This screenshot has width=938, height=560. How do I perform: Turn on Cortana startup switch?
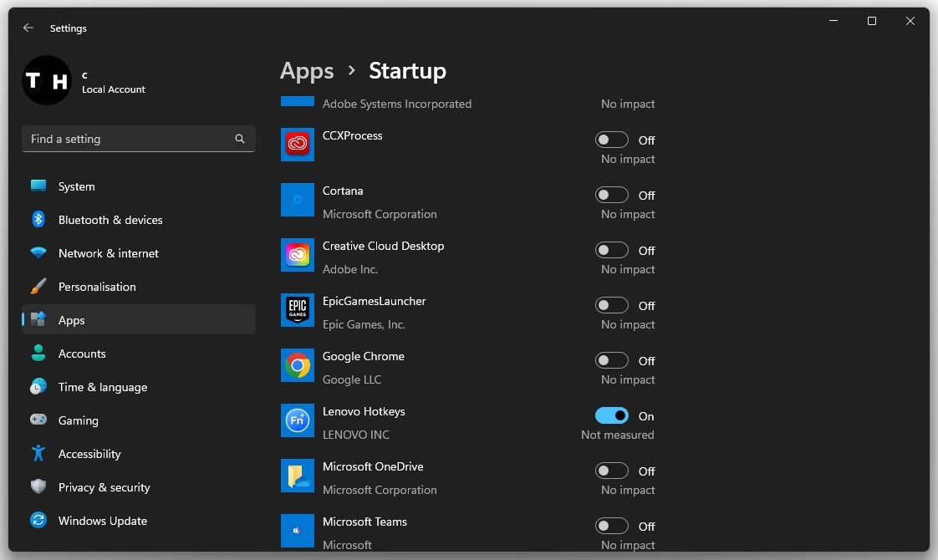(611, 195)
